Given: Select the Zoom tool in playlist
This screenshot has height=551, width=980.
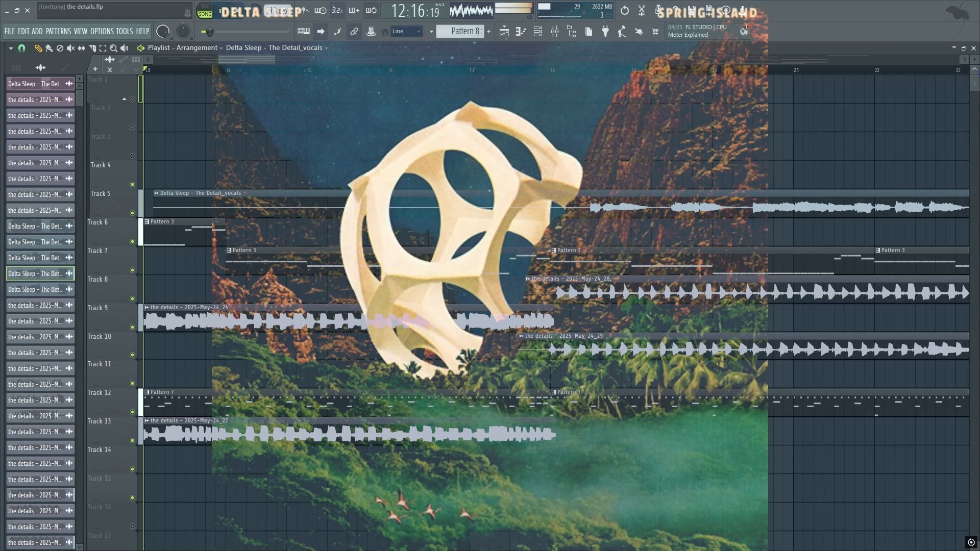Looking at the screenshot, I should pyautogui.click(x=113, y=48).
